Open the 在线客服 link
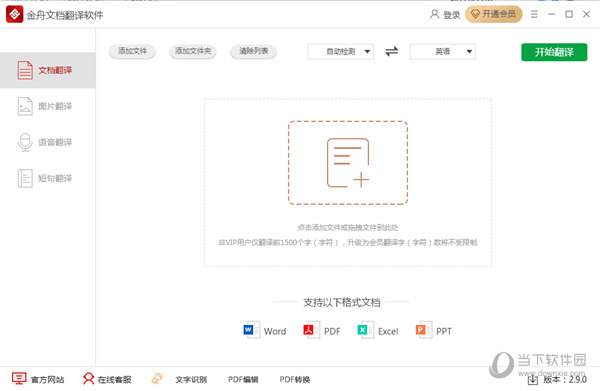Image resolution: width=600 pixels, height=391 pixels. click(115, 380)
